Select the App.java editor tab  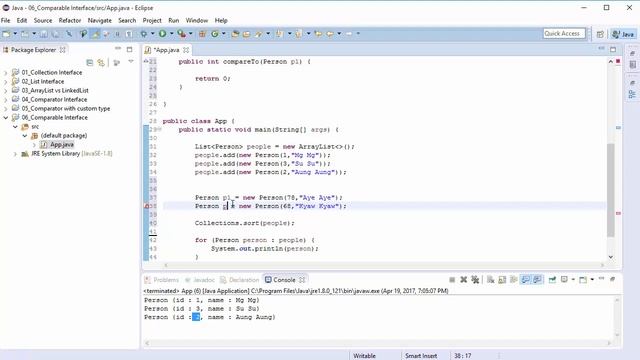tap(167, 50)
